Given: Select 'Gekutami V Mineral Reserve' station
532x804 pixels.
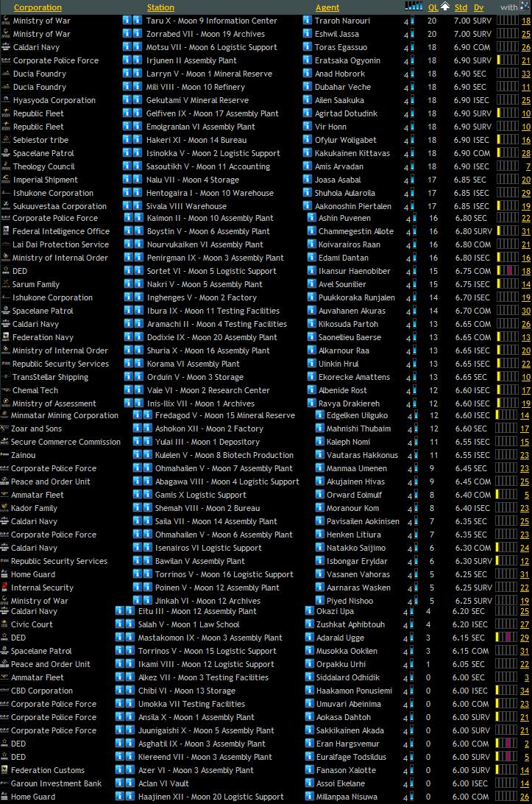Looking at the screenshot, I should click(197, 100).
